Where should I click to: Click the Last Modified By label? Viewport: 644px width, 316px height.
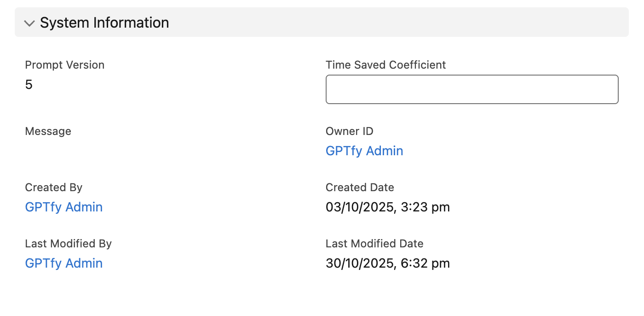(x=69, y=244)
